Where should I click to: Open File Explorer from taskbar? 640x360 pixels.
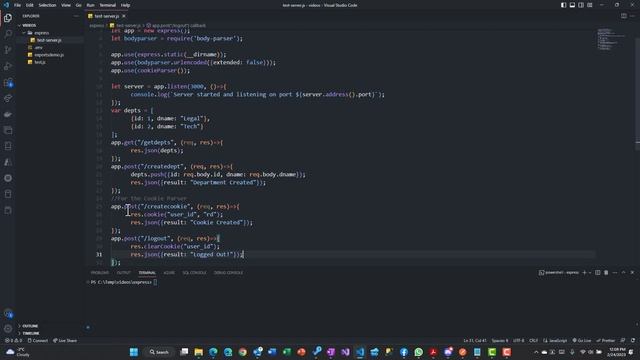point(199,352)
